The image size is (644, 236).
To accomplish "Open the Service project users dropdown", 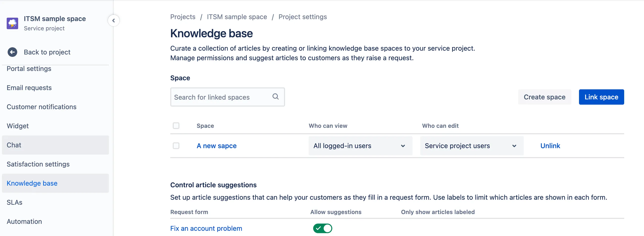I will coord(472,146).
